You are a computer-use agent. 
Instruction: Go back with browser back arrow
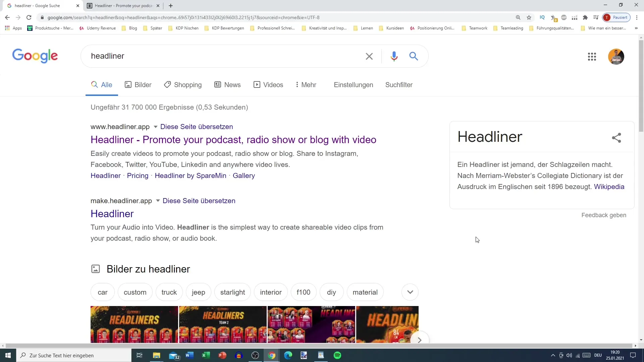coord(7,17)
